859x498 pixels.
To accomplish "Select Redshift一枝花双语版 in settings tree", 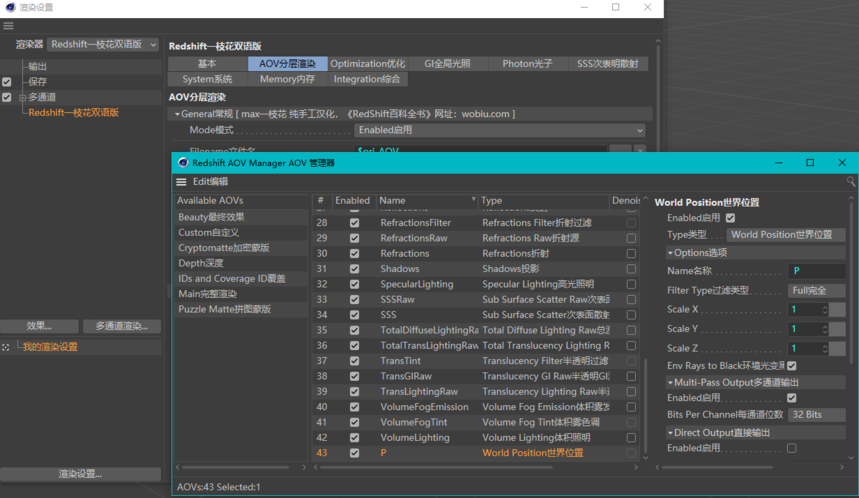I will click(x=73, y=113).
